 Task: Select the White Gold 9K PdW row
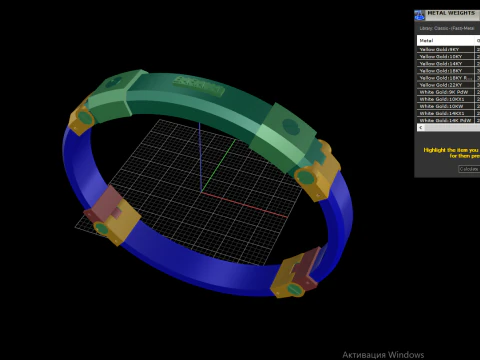click(x=448, y=92)
